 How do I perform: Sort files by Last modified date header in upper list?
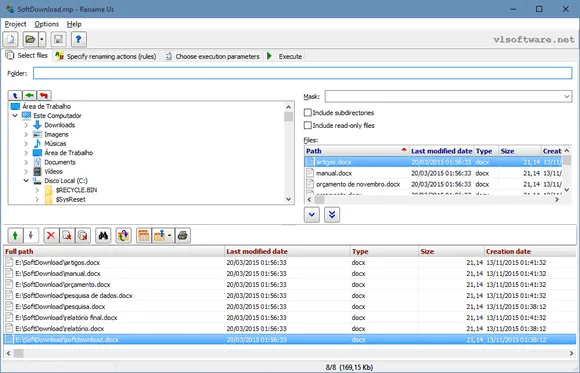pyautogui.click(x=442, y=151)
